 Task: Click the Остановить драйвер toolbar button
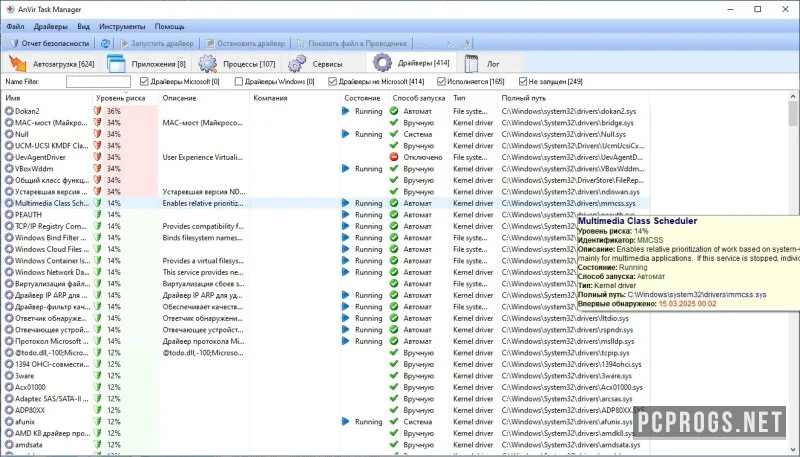click(245, 43)
